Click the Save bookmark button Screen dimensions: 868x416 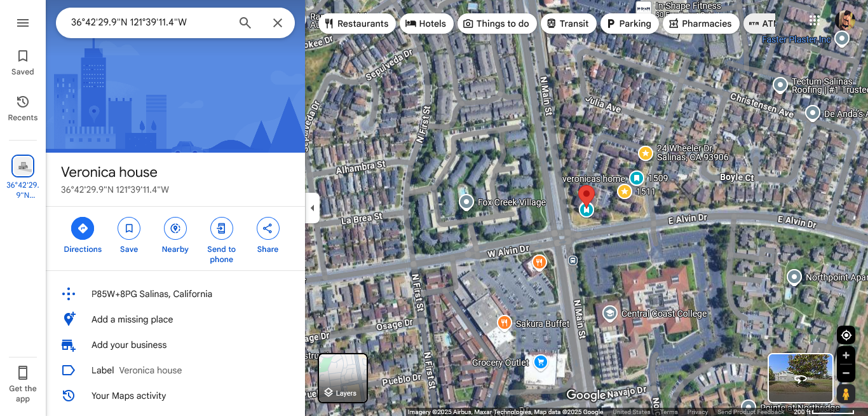(129, 235)
